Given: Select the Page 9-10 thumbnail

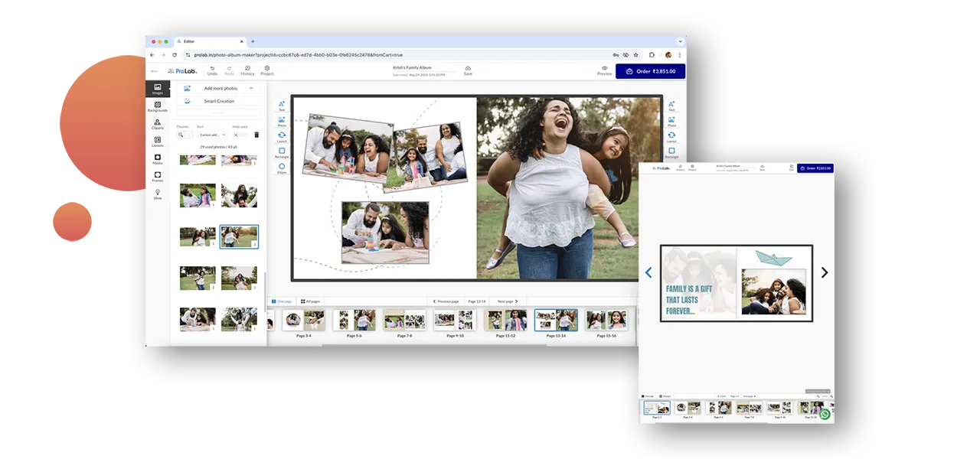Looking at the screenshot, I should click(455, 321).
